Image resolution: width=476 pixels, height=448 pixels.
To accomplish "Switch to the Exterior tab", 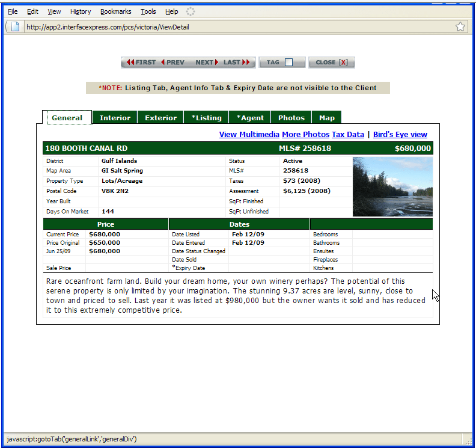I will point(160,117).
